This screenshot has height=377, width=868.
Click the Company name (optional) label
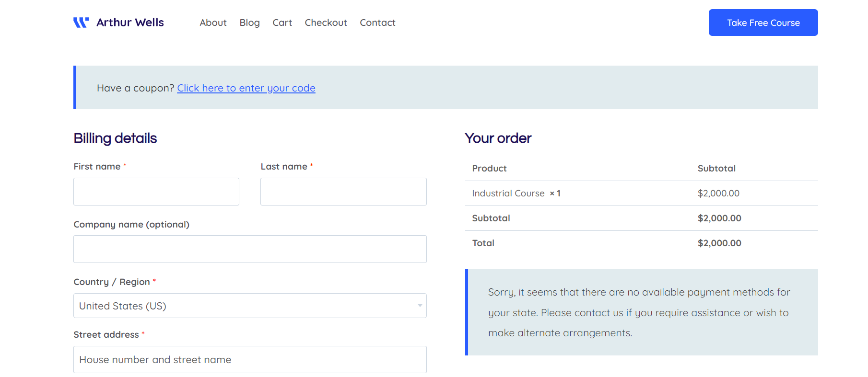point(131,225)
